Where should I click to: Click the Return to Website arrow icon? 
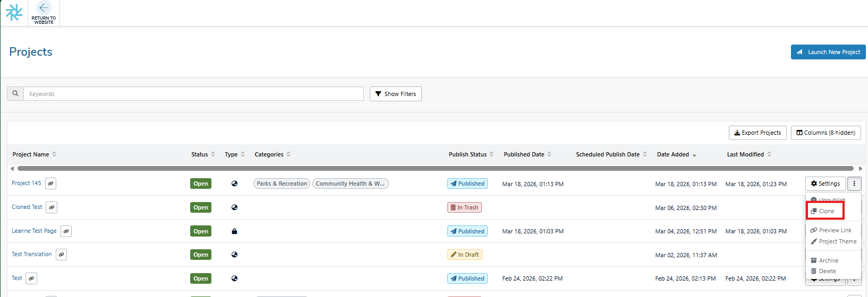pyautogui.click(x=44, y=8)
